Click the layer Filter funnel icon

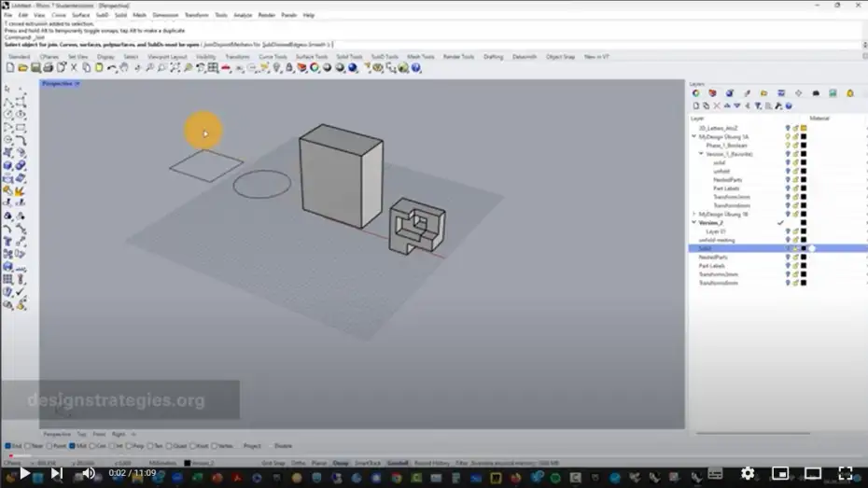[758, 105]
